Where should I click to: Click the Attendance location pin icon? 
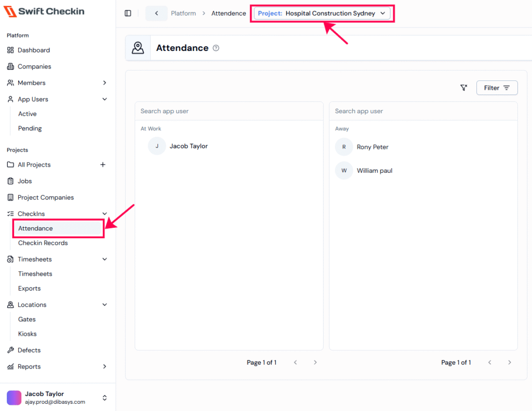pyautogui.click(x=138, y=48)
